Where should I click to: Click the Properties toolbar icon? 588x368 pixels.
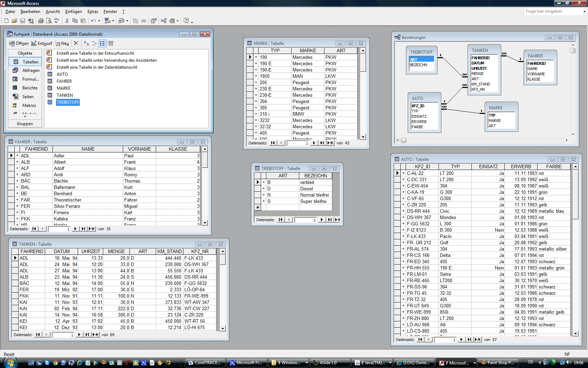tap(153, 21)
